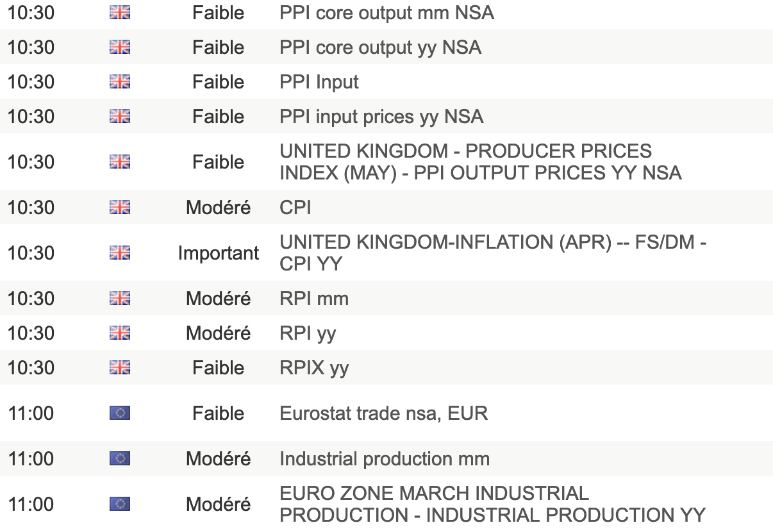
Task: Click the 11:00 time of Eurostat trade row
Action: click(31, 413)
